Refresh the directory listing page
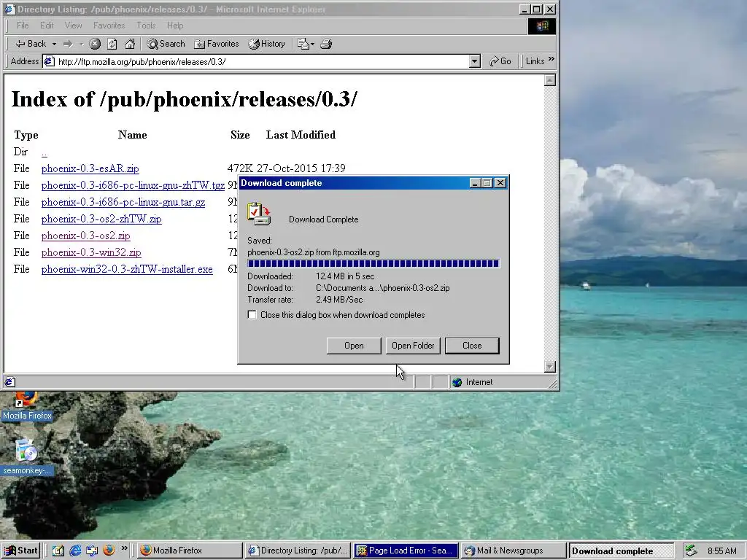The image size is (747, 560). (x=112, y=44)
